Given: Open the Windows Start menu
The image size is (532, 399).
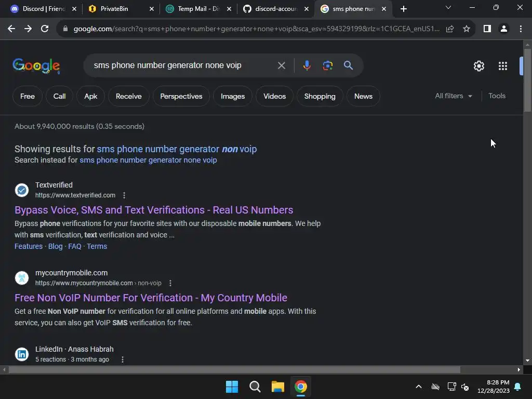Looking at the screenshot, I should (232, 387).
